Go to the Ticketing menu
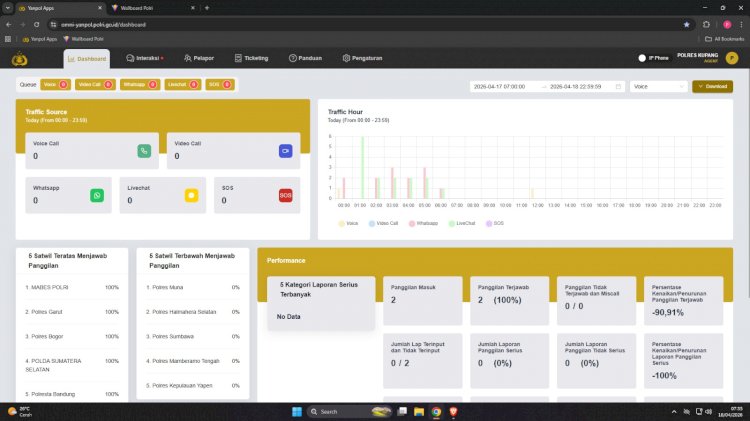Image resolution: width=750 pixels, height=421 pixels. tap(251, 58)
